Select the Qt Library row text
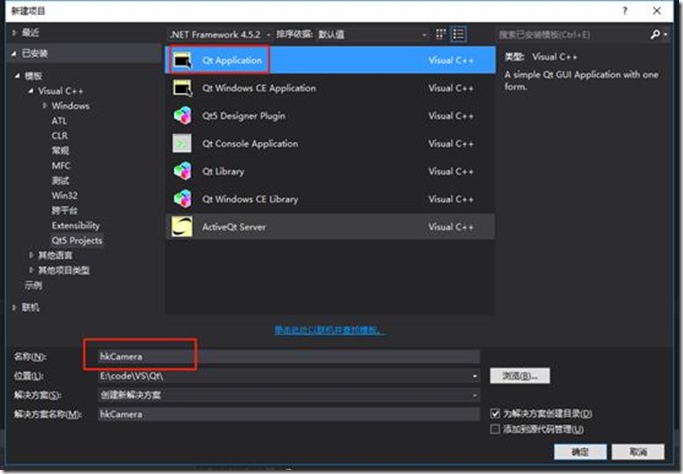683x474 pixels. [x=223, y=171]
